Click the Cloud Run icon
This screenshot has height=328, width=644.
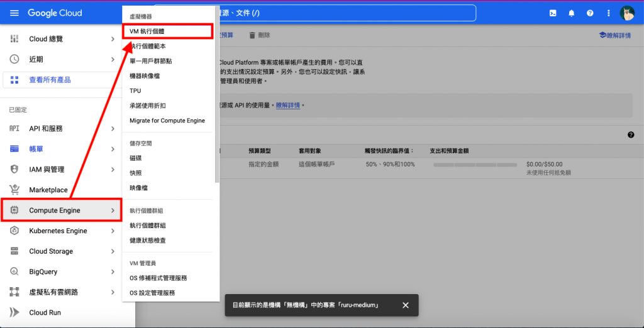[14, 312]
